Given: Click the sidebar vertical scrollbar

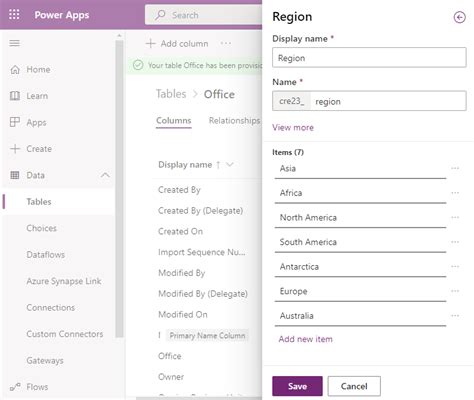Looking at the screenshot, I should point(119,189).
